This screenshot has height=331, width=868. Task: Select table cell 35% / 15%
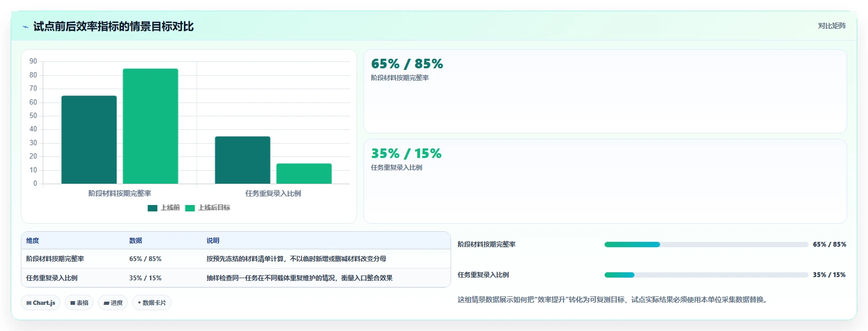[x=145, y=278]
